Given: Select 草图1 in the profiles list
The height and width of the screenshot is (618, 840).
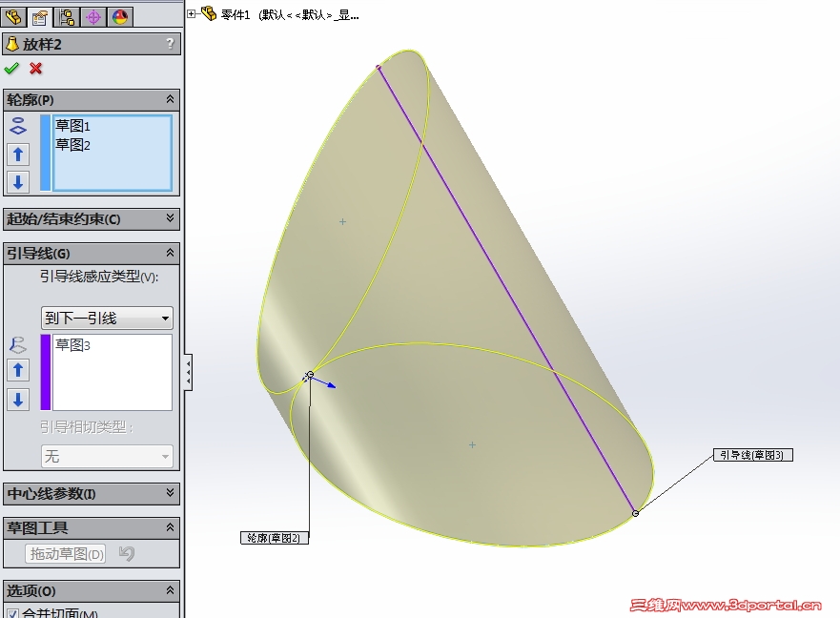Looking at the screenshot, I should point(72,126).
